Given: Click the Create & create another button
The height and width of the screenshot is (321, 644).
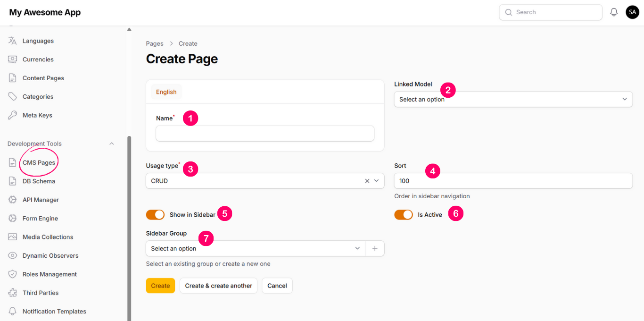Looking at the screenshot, I should point(218,286).
